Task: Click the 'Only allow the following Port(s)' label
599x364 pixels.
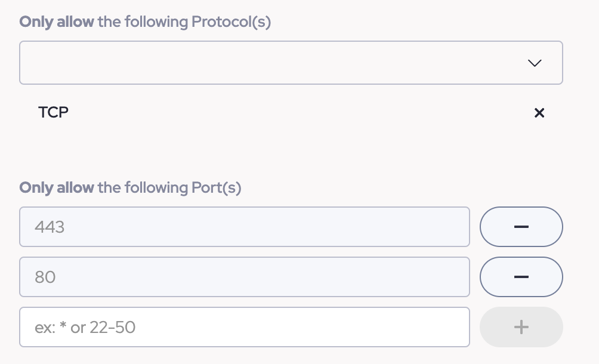Action: coord(130,187)
